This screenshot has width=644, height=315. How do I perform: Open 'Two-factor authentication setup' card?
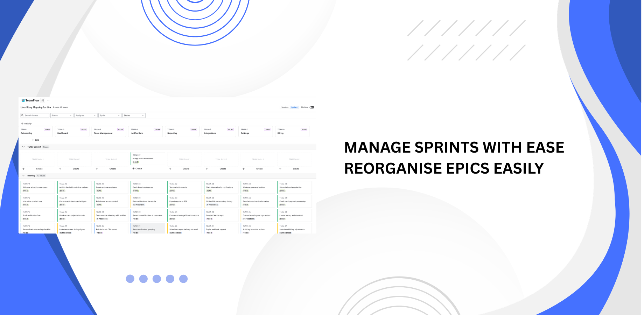coord(258,201)
